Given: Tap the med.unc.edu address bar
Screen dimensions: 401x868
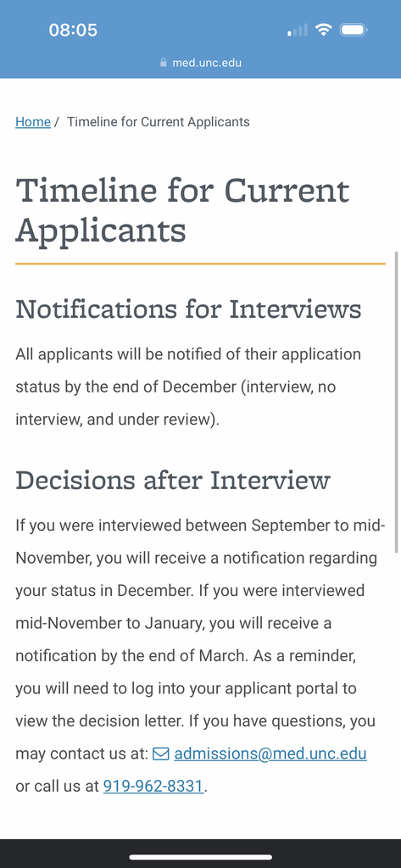Looking at the screenshot, I should pyautogui.click(x=200, y=63).
